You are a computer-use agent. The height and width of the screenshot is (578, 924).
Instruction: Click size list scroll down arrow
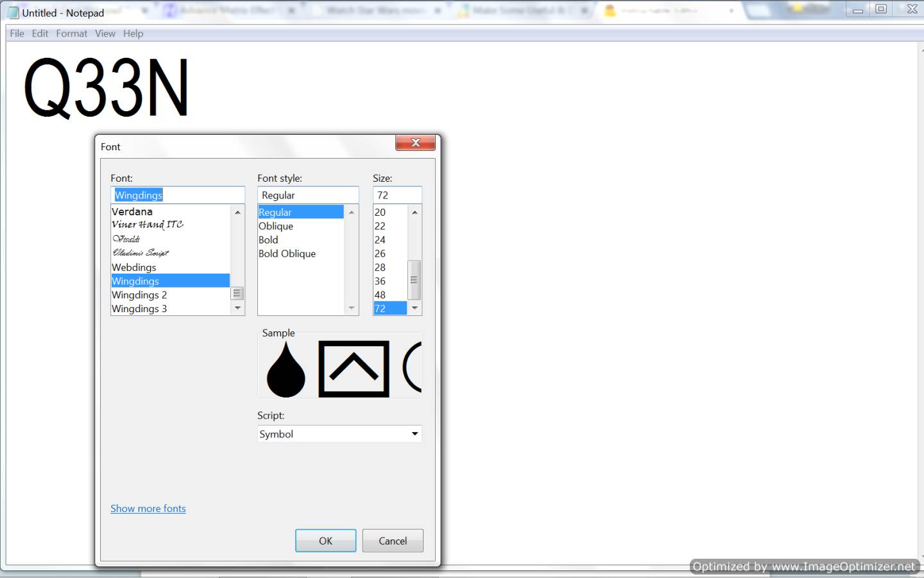click(x=415, y=308)
